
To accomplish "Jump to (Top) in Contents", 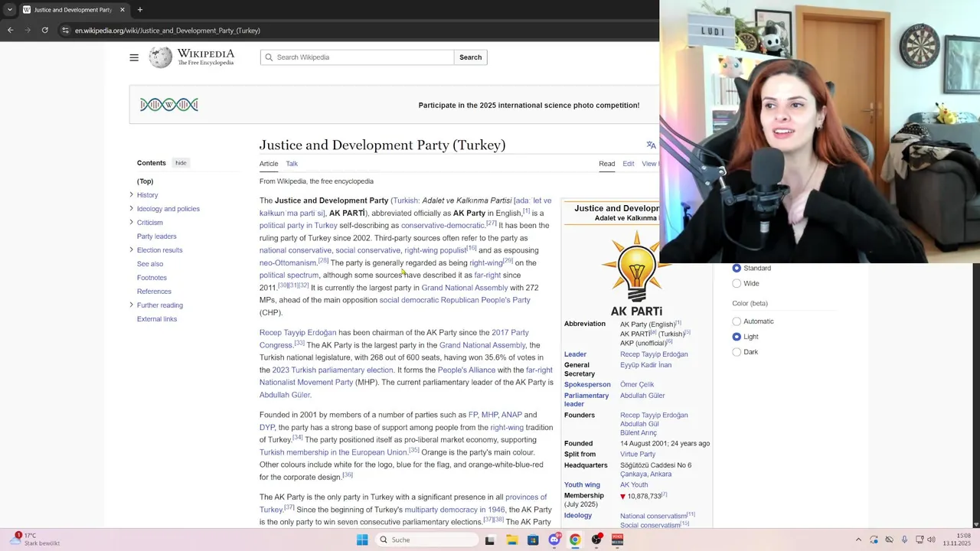I will pos(145,181).
